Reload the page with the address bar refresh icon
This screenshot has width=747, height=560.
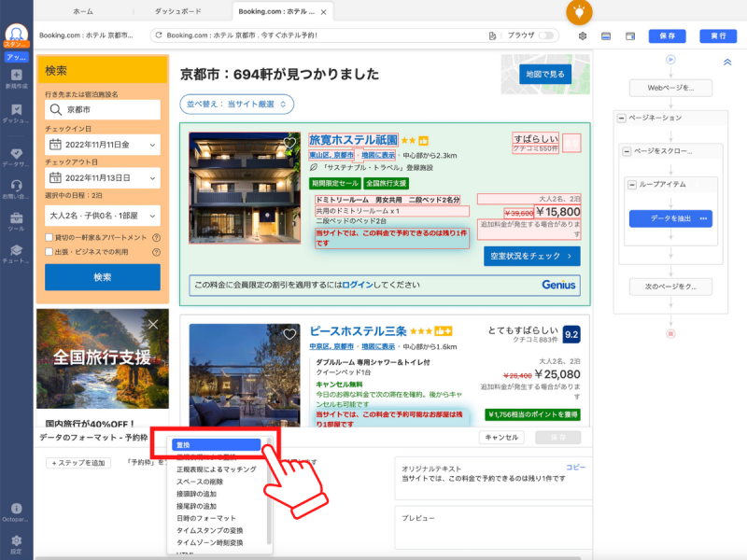[159, 35]
